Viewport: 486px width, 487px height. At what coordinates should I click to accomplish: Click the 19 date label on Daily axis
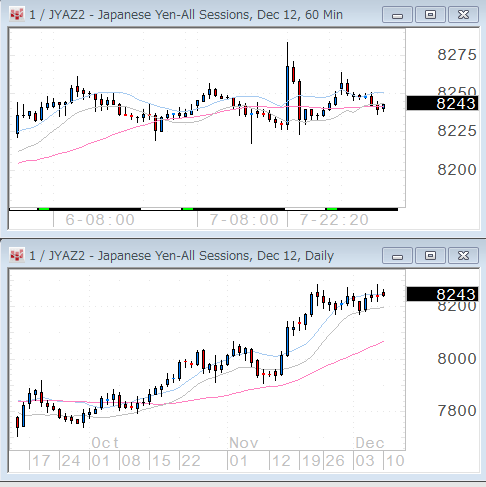[x=311, y=461]
